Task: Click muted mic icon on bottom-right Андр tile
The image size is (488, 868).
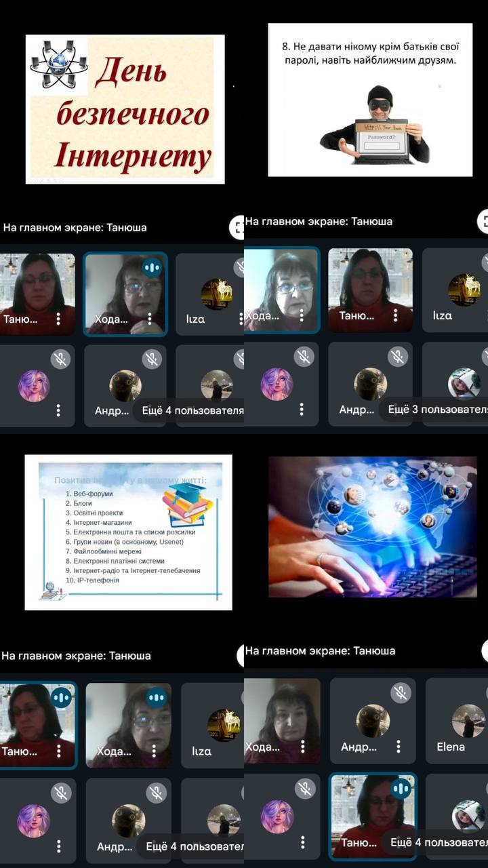Action: 401,692
